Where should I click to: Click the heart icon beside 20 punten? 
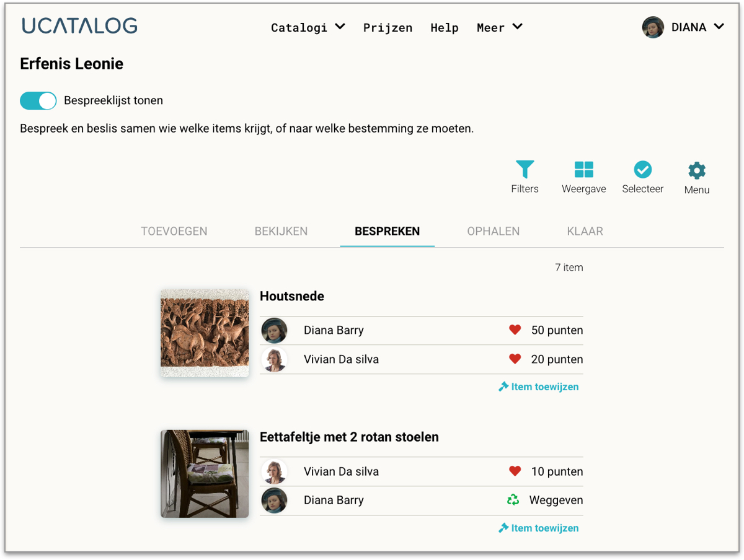click(515, 359)
